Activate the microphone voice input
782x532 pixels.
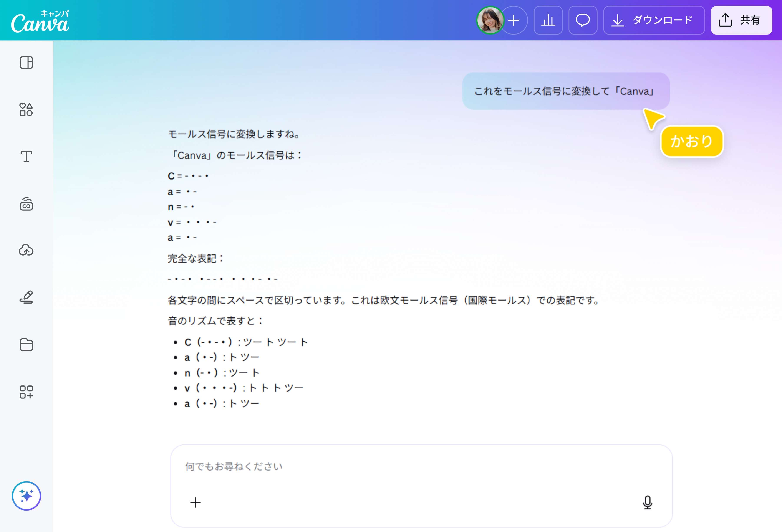647,502
